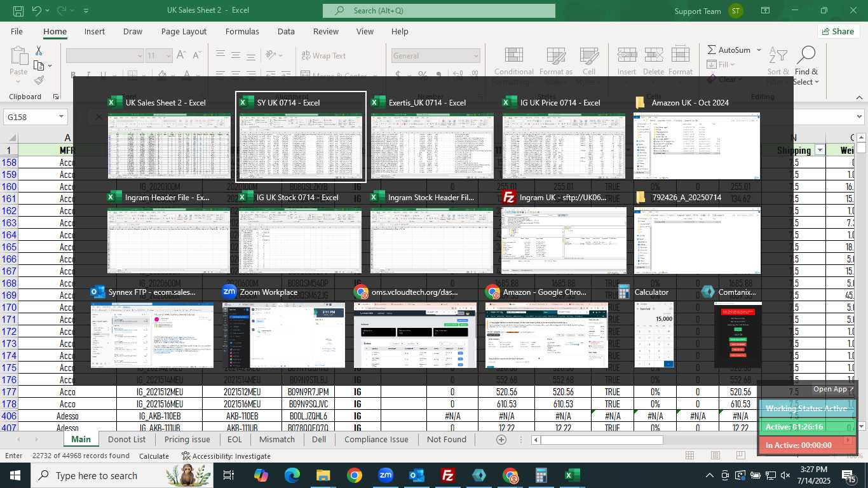Expand the Name Box dropdown arrow
The width and height of the screenshot is (868, 488).
click(x=62, y=117)
